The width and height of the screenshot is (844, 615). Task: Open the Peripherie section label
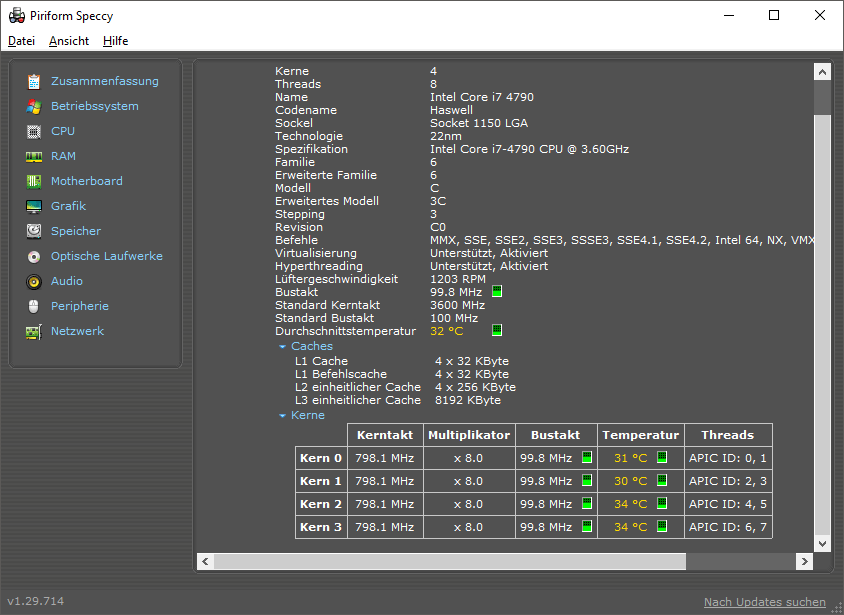click(x=80, y=306)
